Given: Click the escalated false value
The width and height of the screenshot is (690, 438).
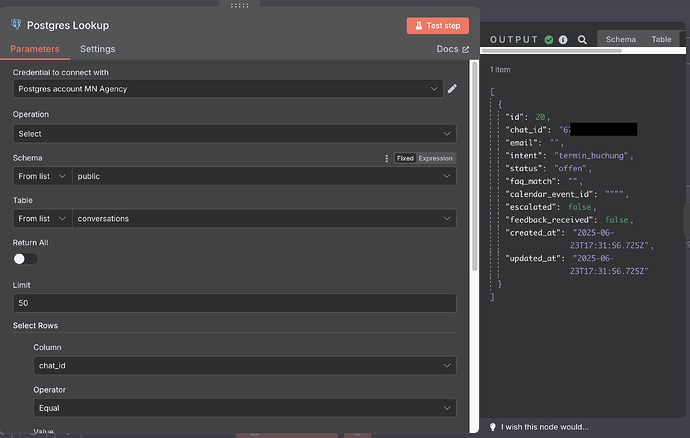Looking at the screenshot, I should click(x=580, y=207).
